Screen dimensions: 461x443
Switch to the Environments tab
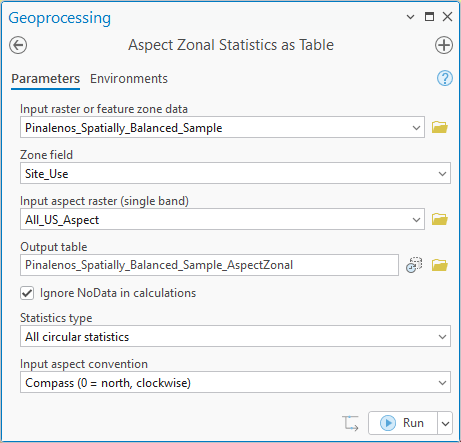coord(129,79)
